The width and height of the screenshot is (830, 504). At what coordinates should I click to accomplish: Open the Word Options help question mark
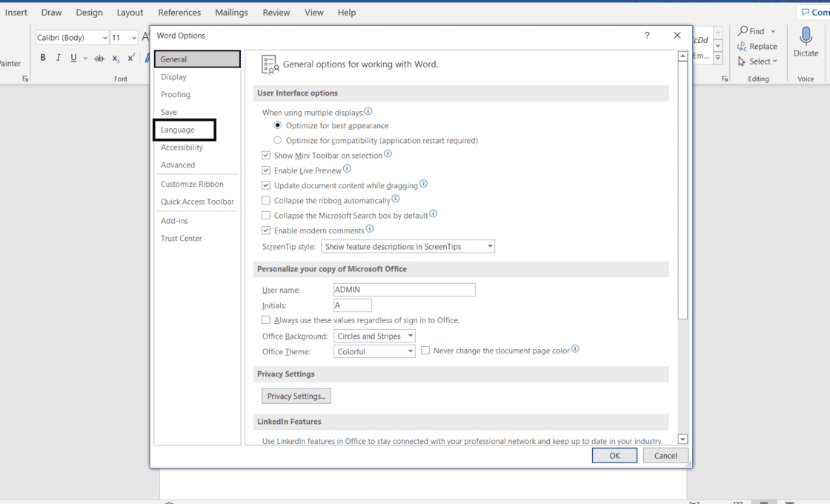click(x=647, y=36)
